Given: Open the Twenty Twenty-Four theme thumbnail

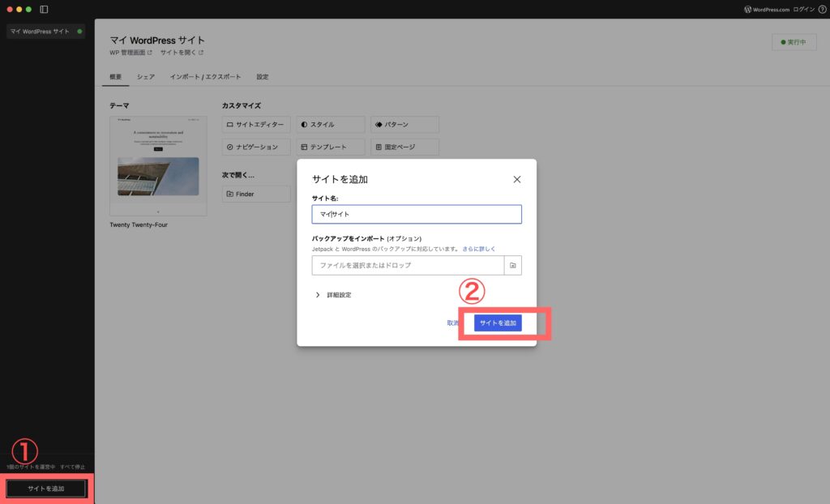Looking at the screenshot, I should [x=158, y=166].
